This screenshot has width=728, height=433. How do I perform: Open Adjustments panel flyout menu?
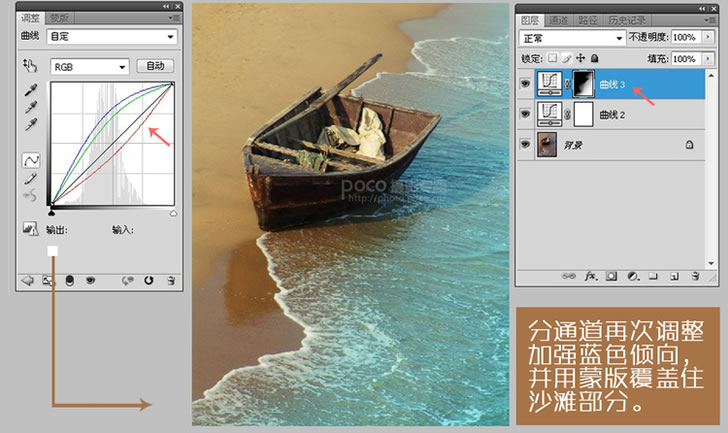[174, 18]
